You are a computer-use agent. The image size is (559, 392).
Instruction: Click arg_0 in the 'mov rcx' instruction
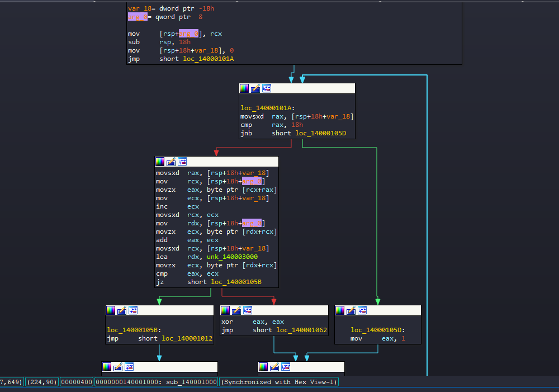click(252, 181)
